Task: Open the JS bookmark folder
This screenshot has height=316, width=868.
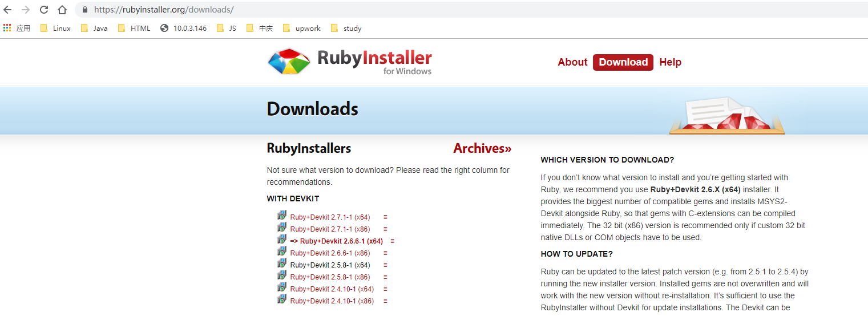Action: point(227,28)
